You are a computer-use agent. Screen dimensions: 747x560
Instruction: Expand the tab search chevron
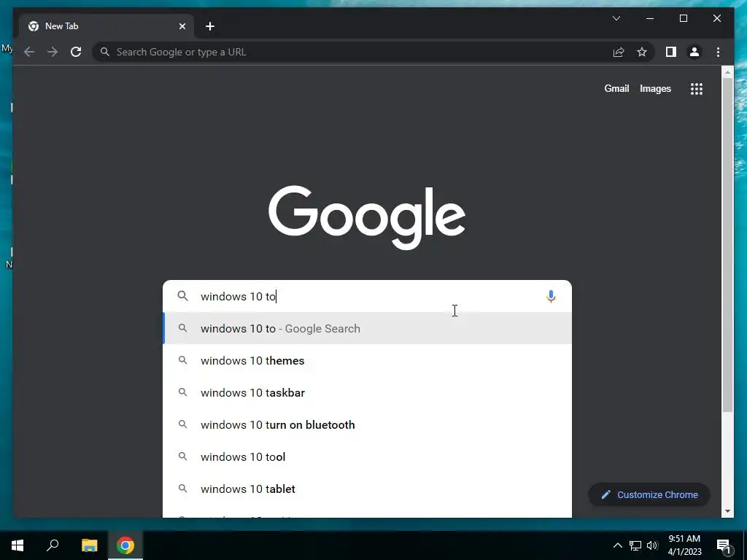tap(616, 18)
